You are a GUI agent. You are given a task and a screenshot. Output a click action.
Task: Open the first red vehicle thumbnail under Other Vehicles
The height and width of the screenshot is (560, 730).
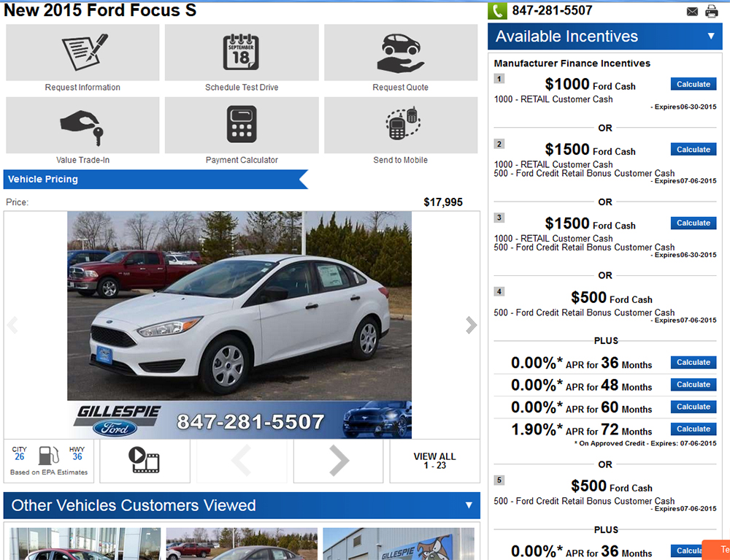(x=85, y=544)
